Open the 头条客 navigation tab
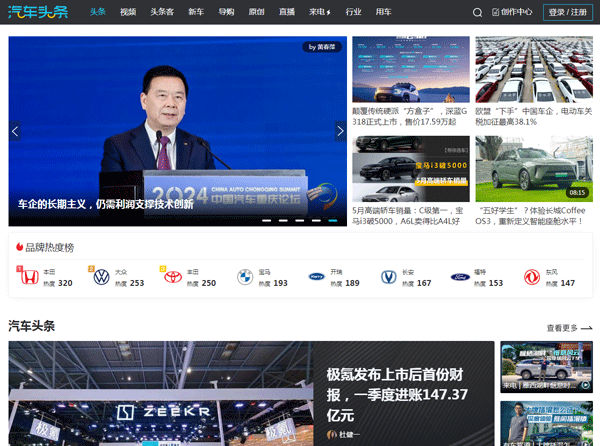Viewport: 600px width, 446px height. pyautogui.click(x=162, y=12)
